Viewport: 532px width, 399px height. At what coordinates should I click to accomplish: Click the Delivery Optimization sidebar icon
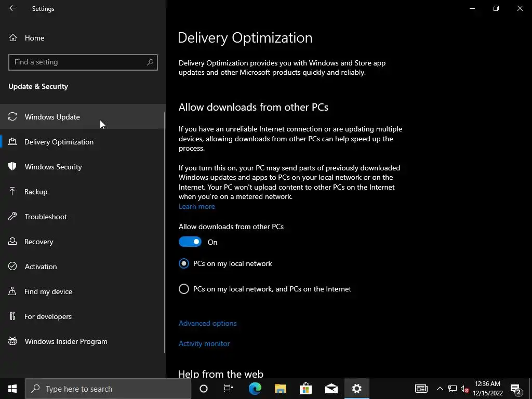[x=12, y=141]
